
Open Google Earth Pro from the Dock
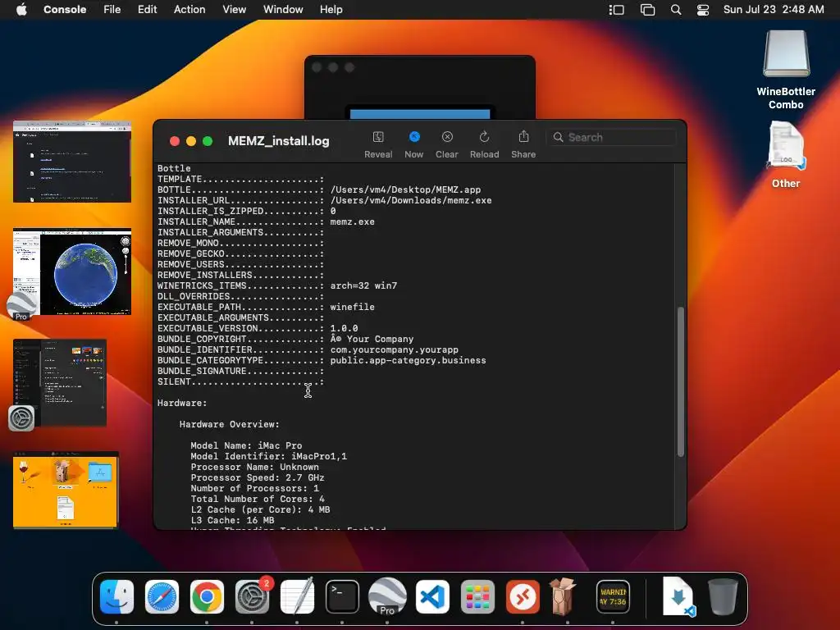[387, 596]
